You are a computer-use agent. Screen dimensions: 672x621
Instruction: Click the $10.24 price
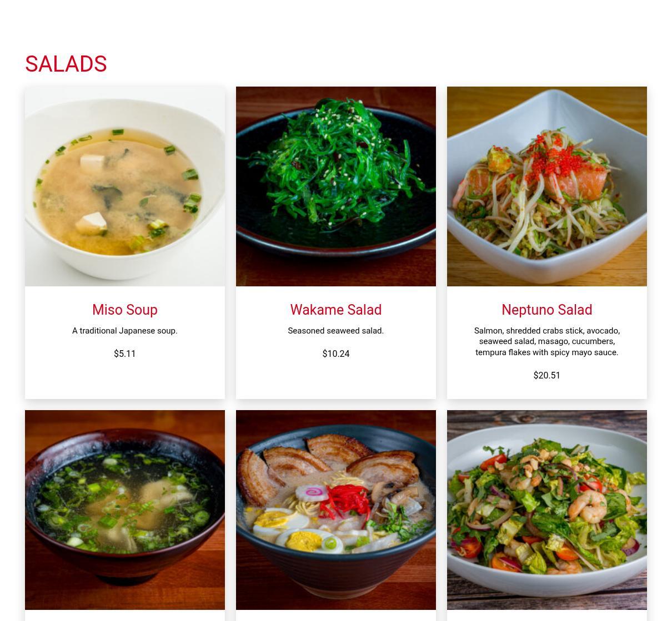336,354
